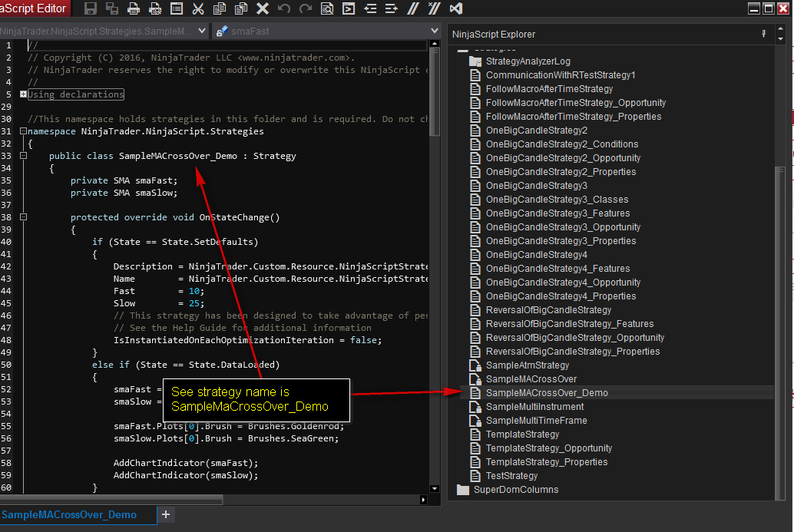794x532 pixels.
Task: Select the SampleMACrossOver_Demo editor tab
Action: click(69, 514)
